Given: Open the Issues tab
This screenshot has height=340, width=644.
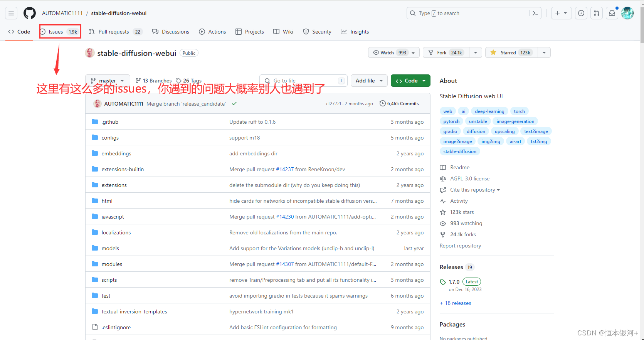Looking at the screenshot, I should tap(60, 32).
